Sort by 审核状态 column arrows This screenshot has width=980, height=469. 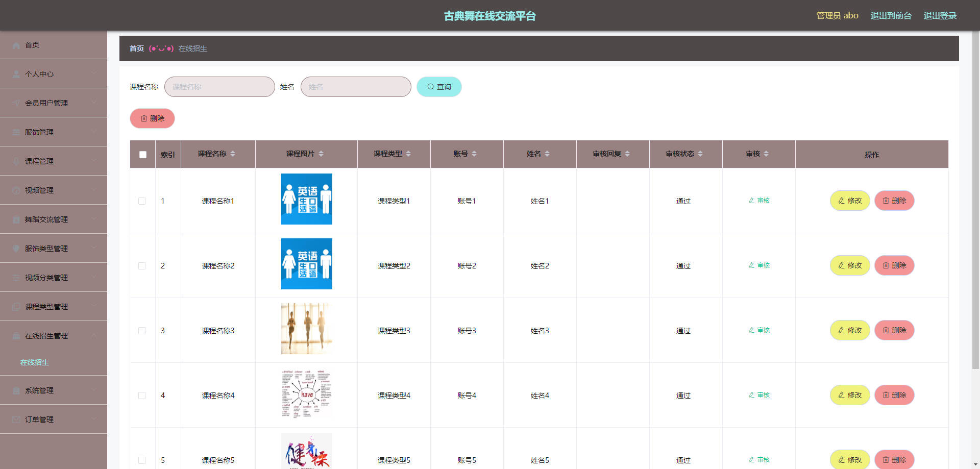coord(700,154)
